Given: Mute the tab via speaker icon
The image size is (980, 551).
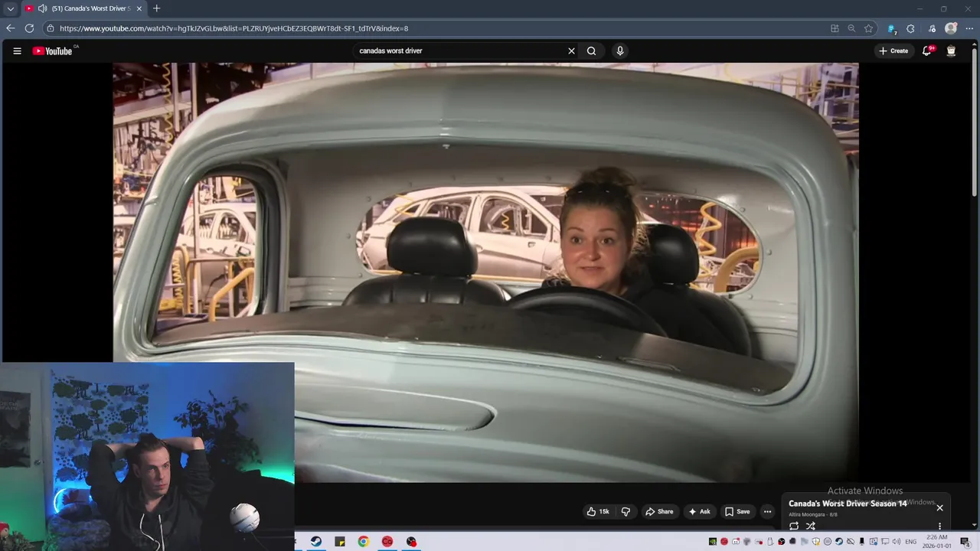Looking at the screenshot, I should click(42, 8).
